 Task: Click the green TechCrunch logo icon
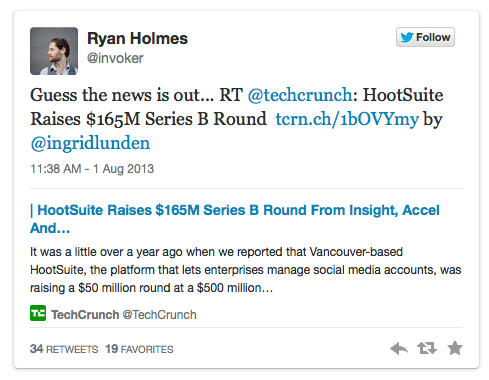[38, 313]
